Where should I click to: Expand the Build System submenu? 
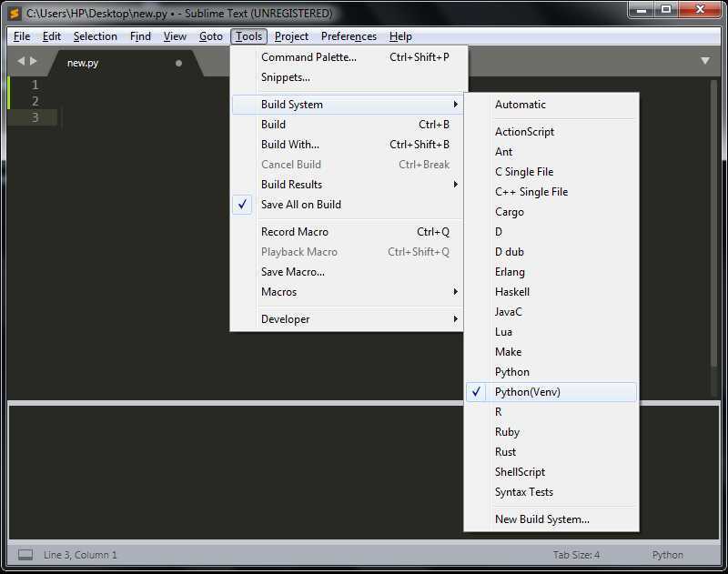(x=347, y=105)
